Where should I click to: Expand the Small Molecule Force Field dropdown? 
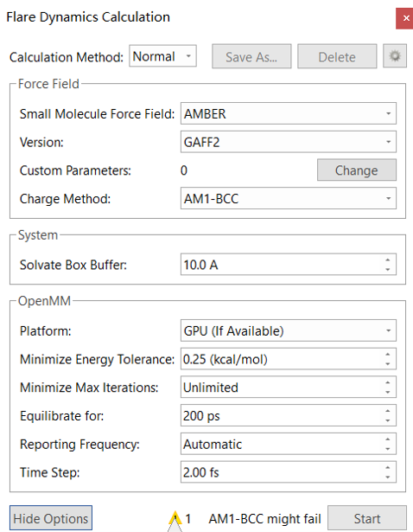[289, 113]
